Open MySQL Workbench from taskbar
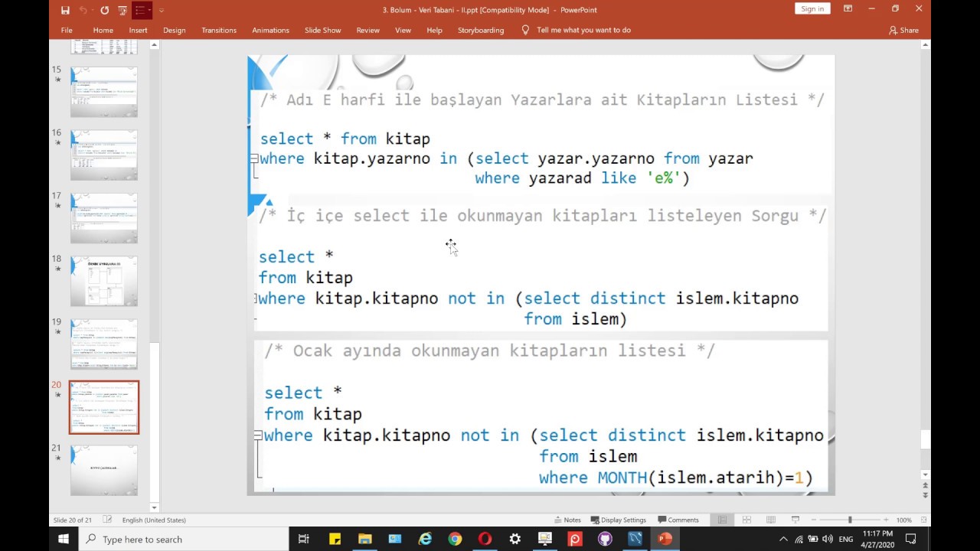 [635, 540]
